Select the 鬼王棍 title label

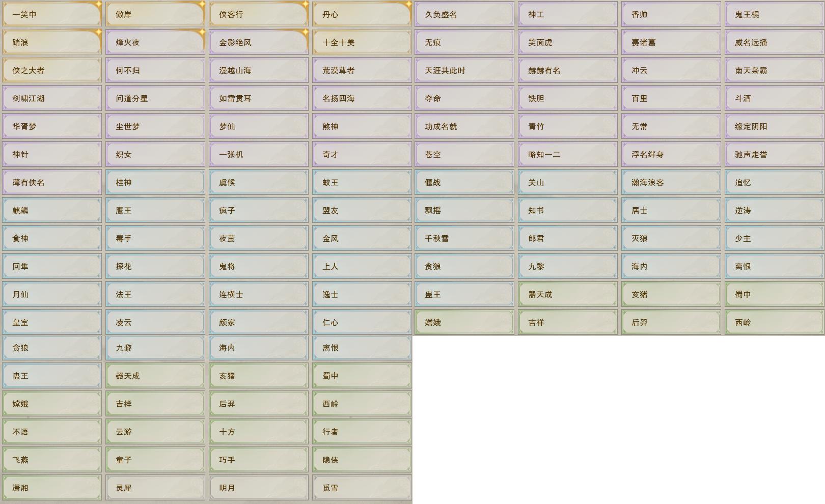pyautogui.click(x=774, y=14)
